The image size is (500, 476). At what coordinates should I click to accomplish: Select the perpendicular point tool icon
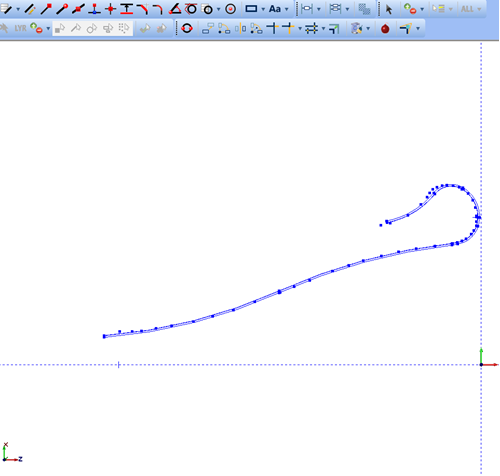tap(95, 9)
